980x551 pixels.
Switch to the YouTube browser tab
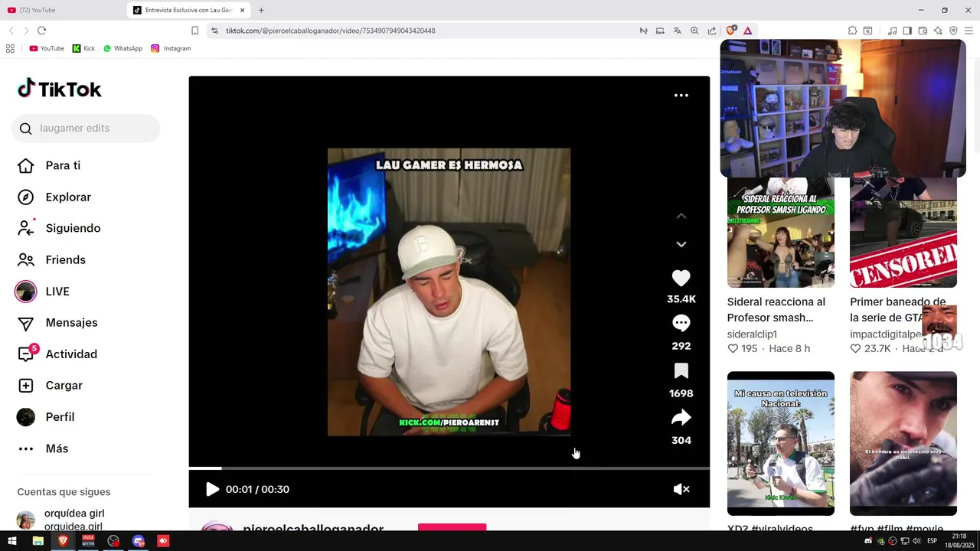[x=61, y=10]
